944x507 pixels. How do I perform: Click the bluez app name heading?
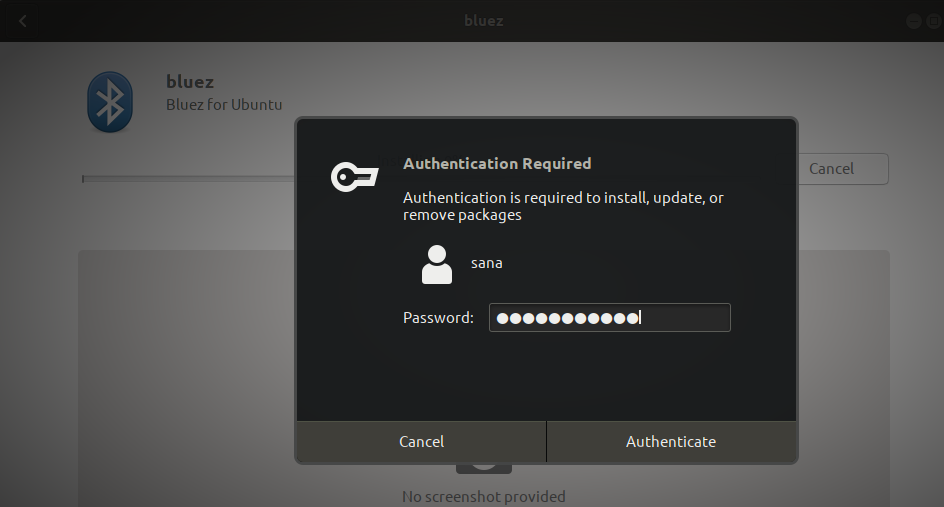click(x=190, y=82)
